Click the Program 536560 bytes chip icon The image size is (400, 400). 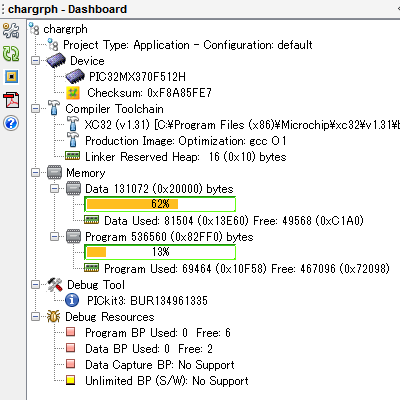coord(73,236)
